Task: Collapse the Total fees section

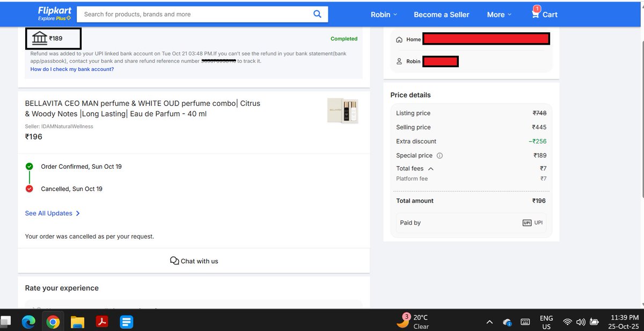Action: [431, 169]
